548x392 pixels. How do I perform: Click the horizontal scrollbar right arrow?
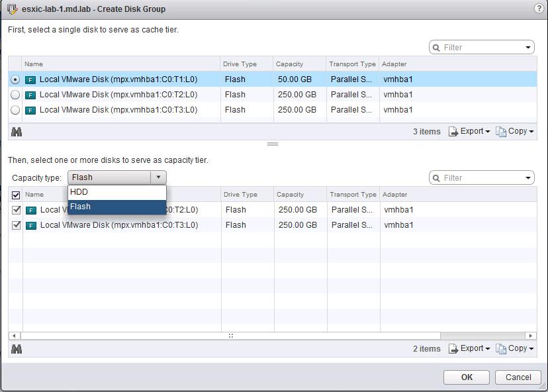531,336
